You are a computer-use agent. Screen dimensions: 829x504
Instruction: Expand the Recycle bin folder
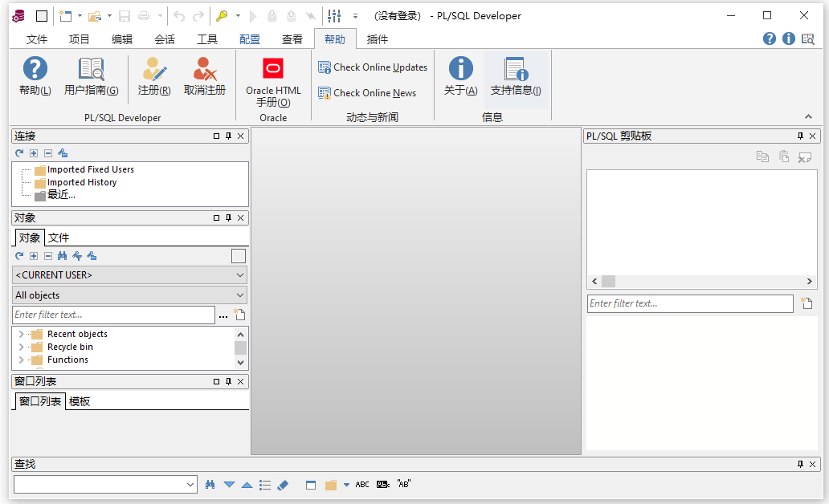(x=21, y=347)
